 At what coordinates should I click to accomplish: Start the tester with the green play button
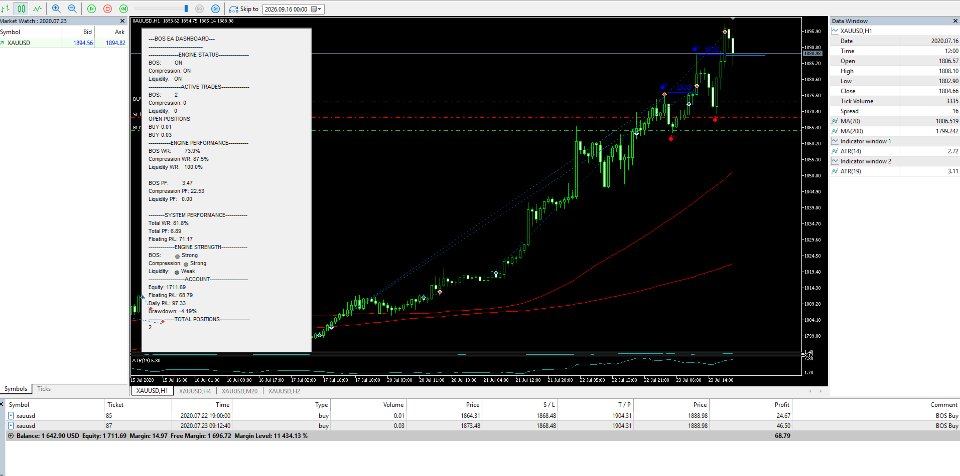coord(91,9)
